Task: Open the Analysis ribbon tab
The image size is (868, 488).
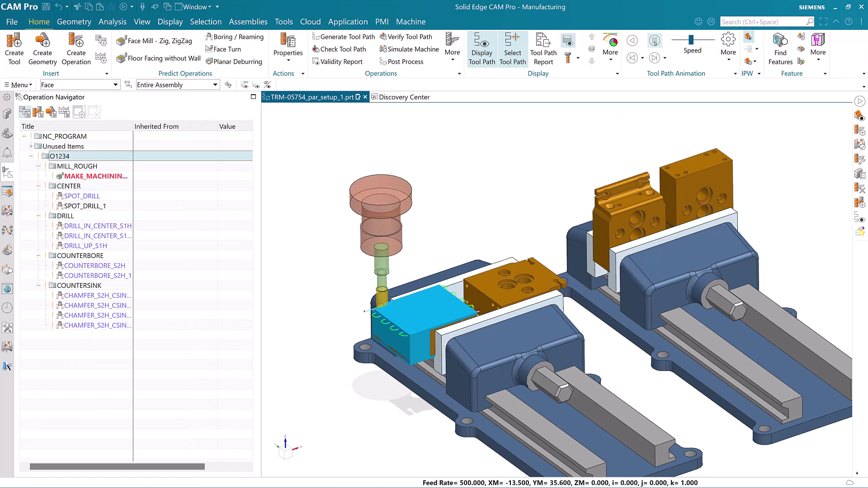Action: tap(113, 22)
